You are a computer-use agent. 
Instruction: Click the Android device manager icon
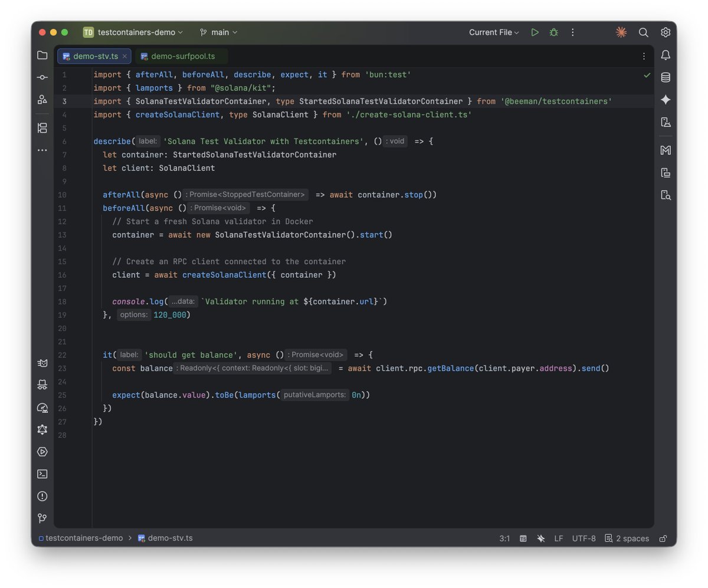pos(666,122)
